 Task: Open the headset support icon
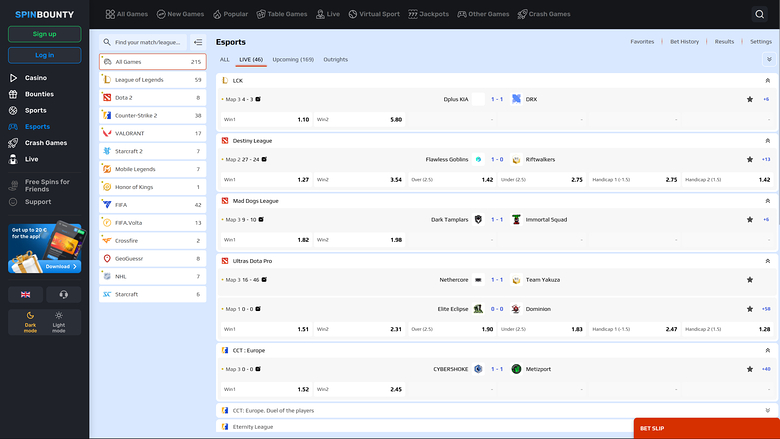tap(64, 294)
